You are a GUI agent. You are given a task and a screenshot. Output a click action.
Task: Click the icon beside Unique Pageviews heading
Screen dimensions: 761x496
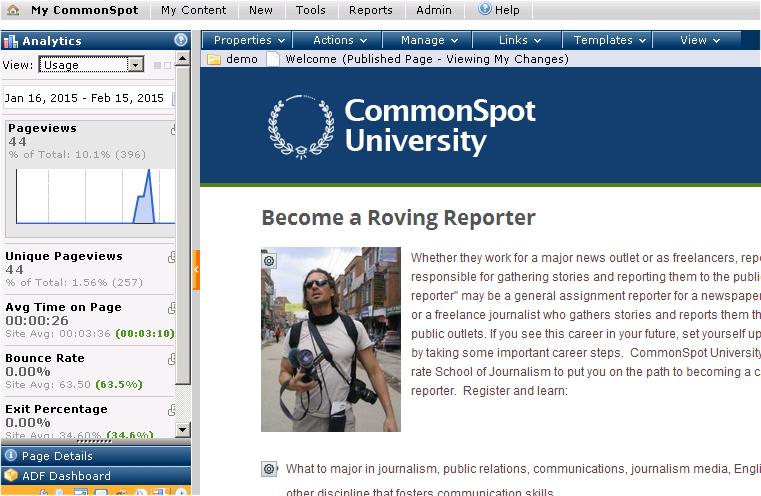tap(171, 258)
